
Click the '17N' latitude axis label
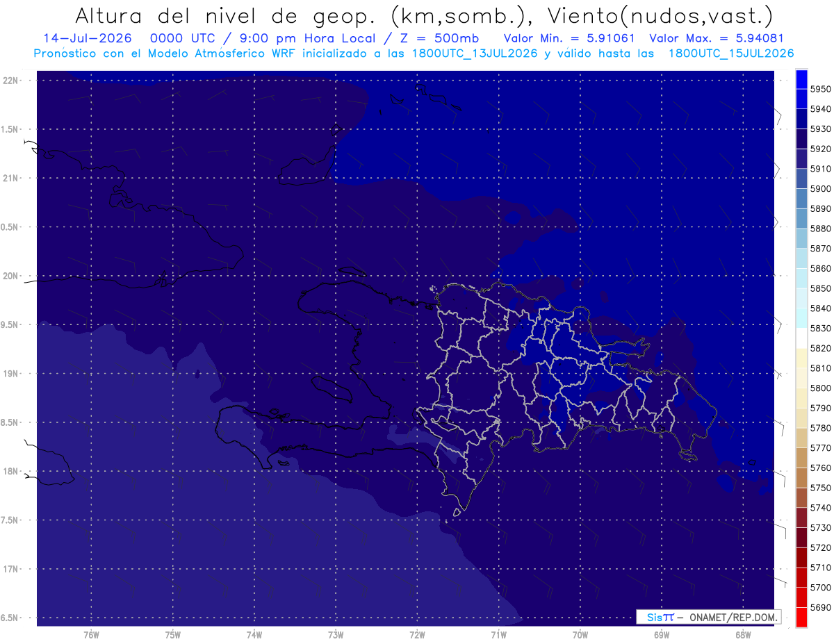(10, 569)
